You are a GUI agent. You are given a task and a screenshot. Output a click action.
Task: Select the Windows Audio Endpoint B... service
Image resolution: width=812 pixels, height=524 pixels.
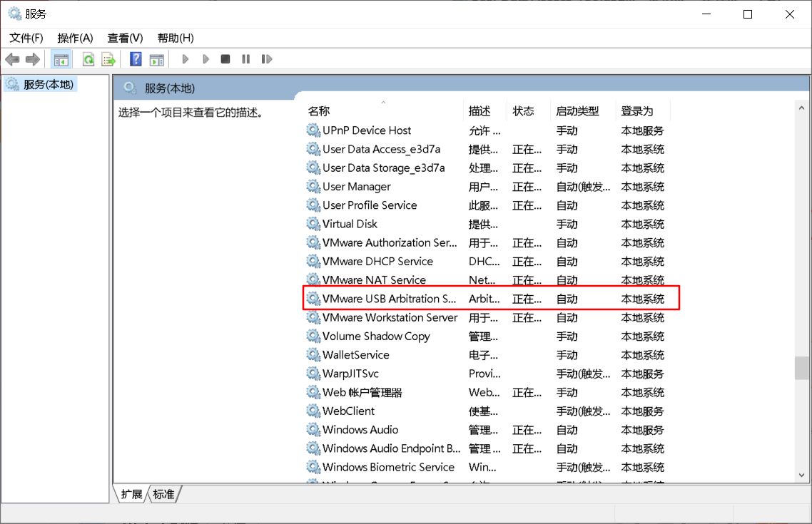tap(391, 448)
